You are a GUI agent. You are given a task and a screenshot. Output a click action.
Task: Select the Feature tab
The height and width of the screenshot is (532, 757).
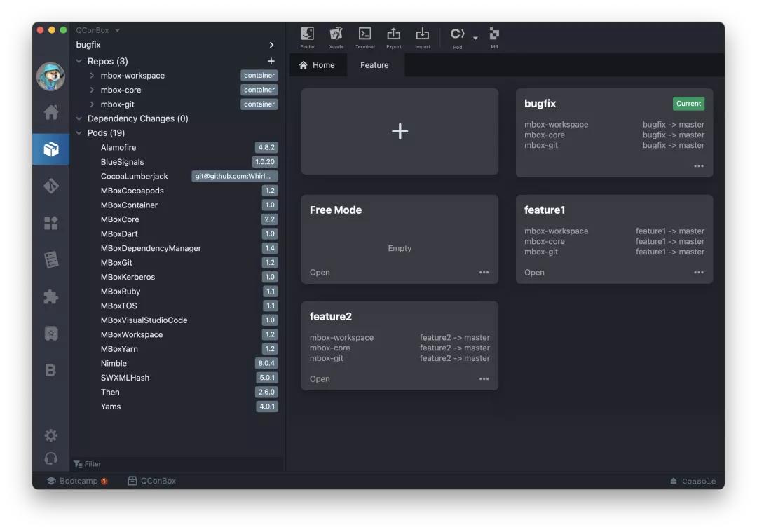[x=374, y=65]
